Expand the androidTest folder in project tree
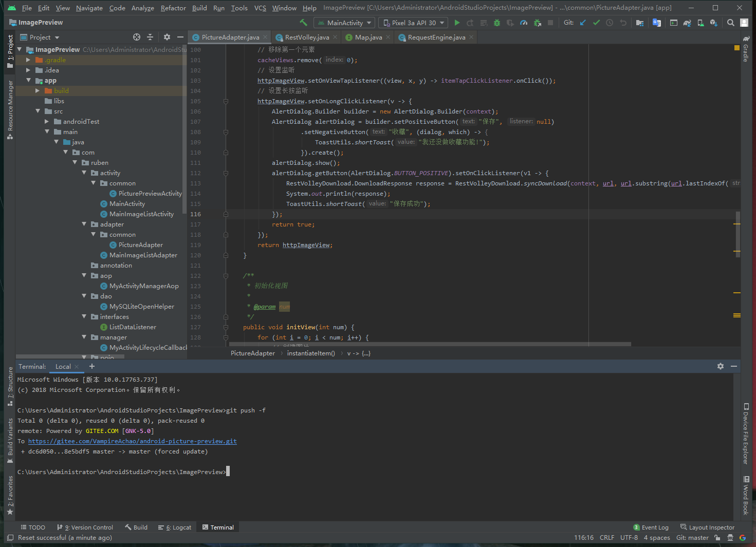Image resolution: width=756 pixels, height=547 pixels. tap(47, 122)
